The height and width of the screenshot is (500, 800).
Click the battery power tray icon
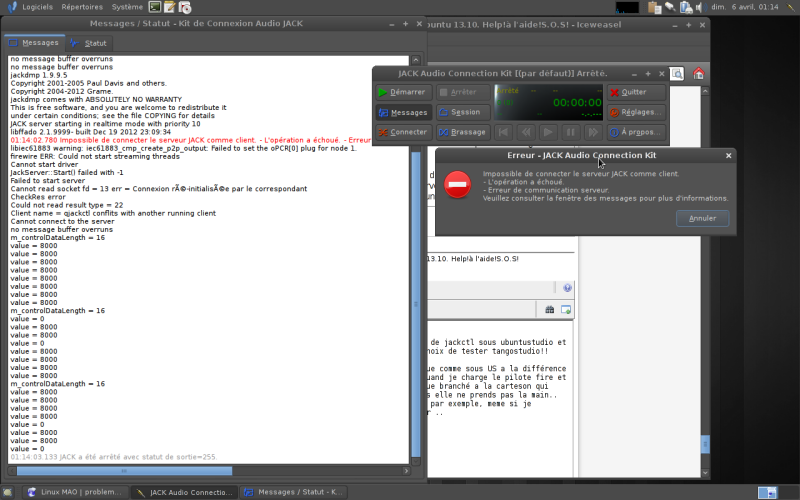(x=686, y=7)
